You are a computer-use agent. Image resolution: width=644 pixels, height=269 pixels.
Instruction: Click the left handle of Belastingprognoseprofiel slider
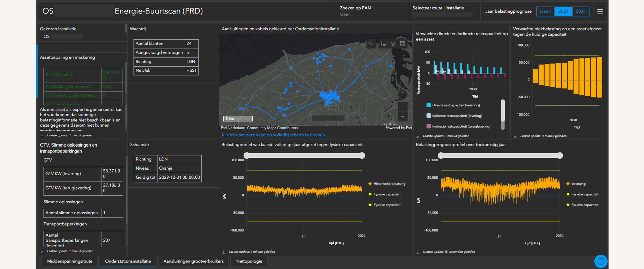[441, 155]
